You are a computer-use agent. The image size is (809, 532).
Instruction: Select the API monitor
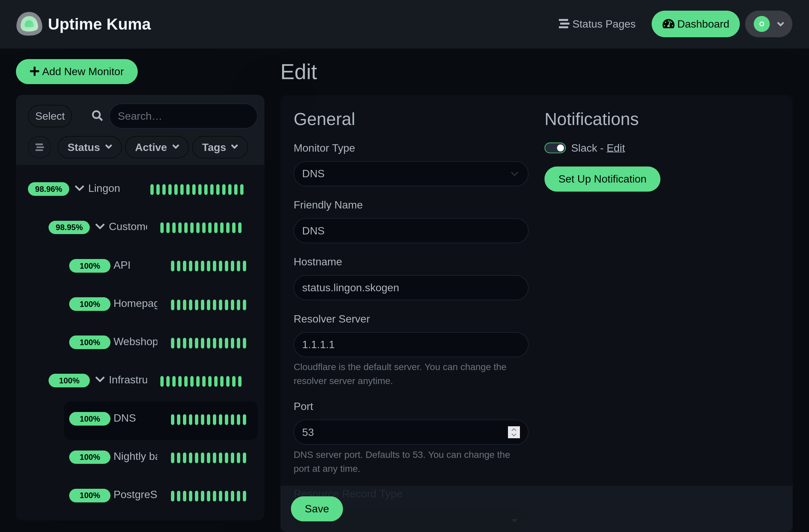[161, 266]
